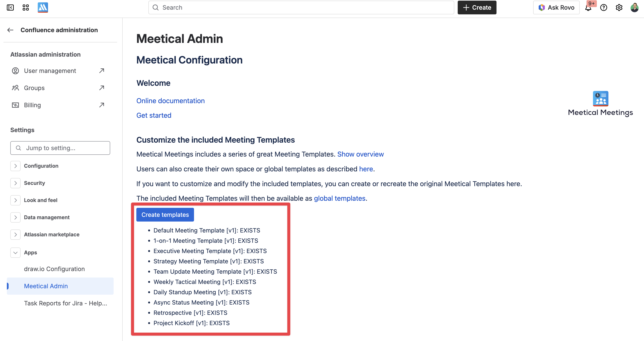Viewport: 644px width, 341px height.
Task: Expand the Data management section
Action: tap(15, 217)
